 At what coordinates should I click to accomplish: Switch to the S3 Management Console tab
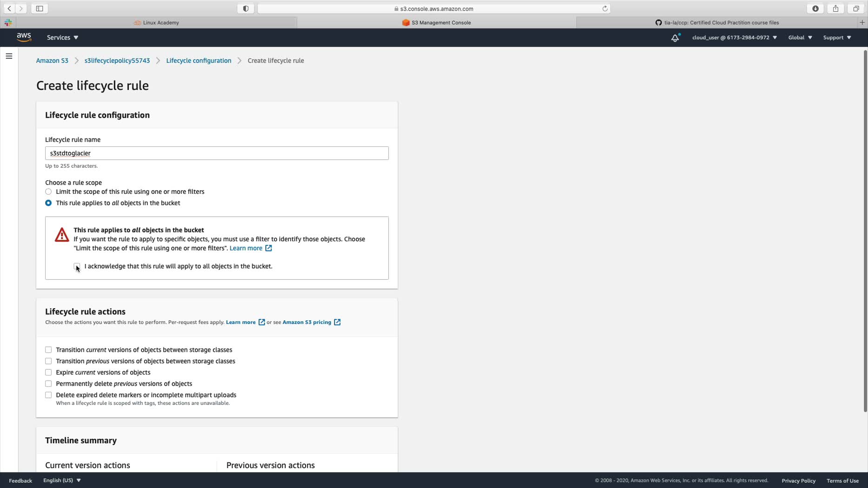point(436,22)
